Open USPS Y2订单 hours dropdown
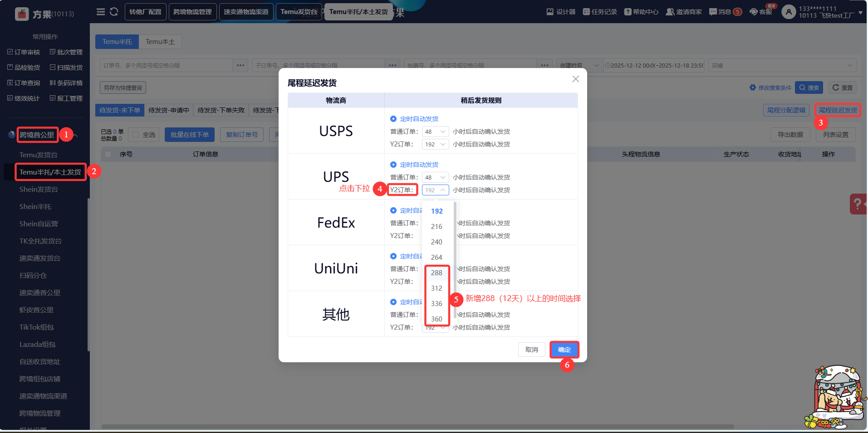The height and width of the screenshot is (433, 868). [x=435, y=144]
